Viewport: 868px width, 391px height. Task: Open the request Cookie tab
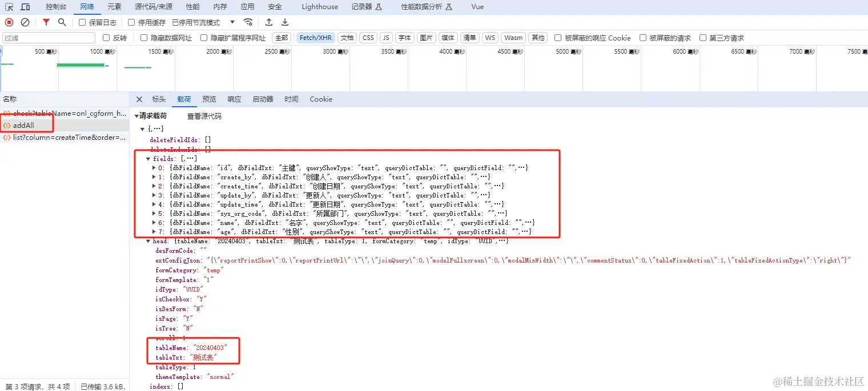321,99
